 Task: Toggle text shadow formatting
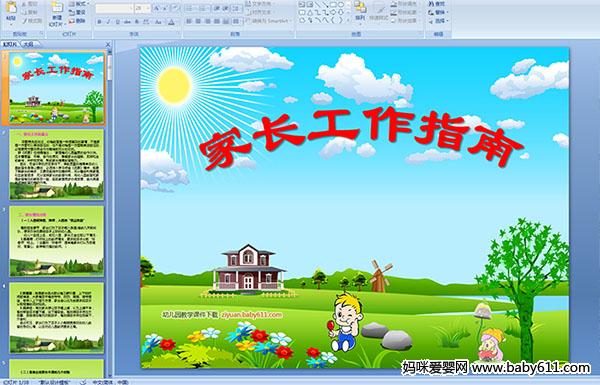click(x=137, y=22)
